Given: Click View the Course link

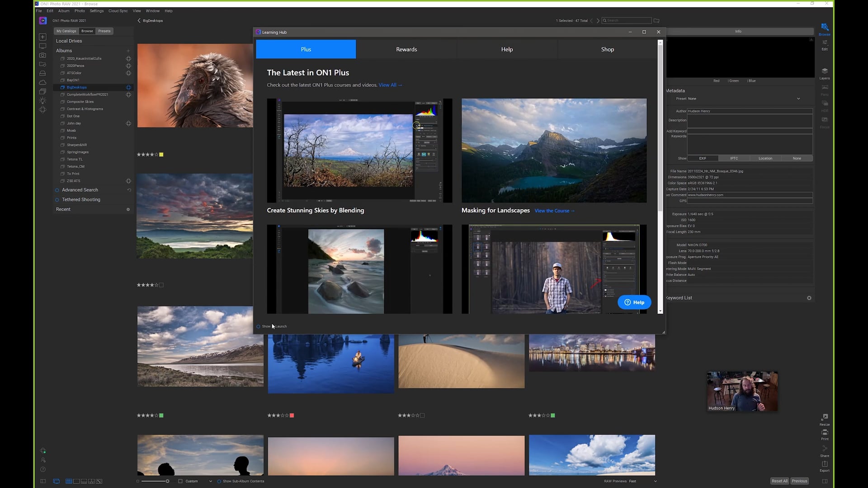Looking at the screenshot, I should 554,211.
